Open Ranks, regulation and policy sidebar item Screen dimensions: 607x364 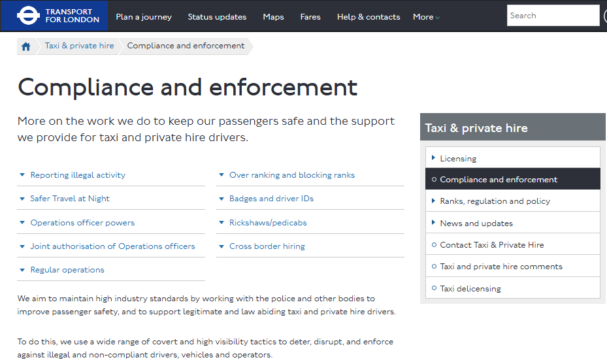point(495,201)
